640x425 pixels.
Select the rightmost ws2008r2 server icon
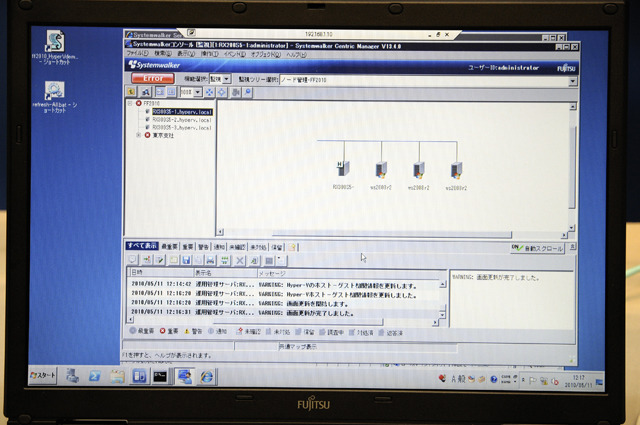(x=456, y=171)
